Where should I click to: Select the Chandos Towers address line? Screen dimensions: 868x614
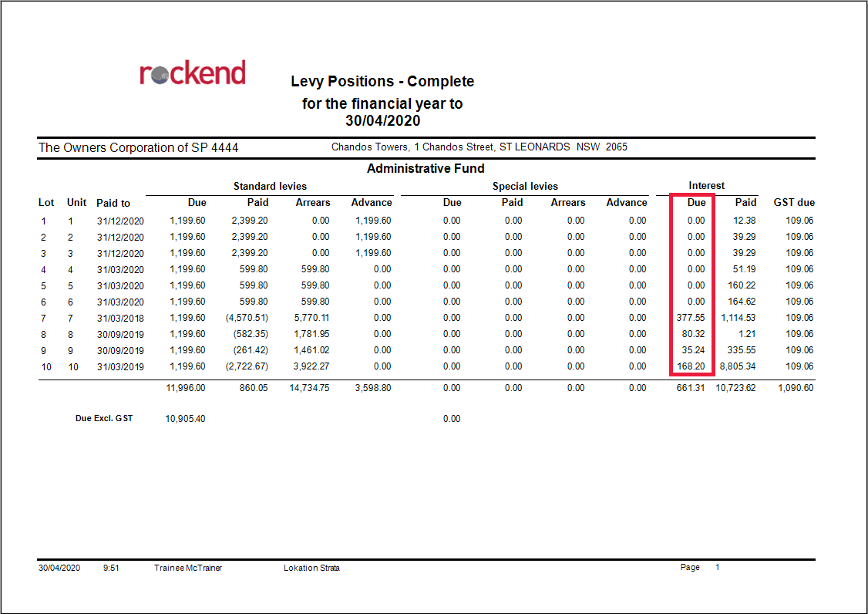pos(479,147)
